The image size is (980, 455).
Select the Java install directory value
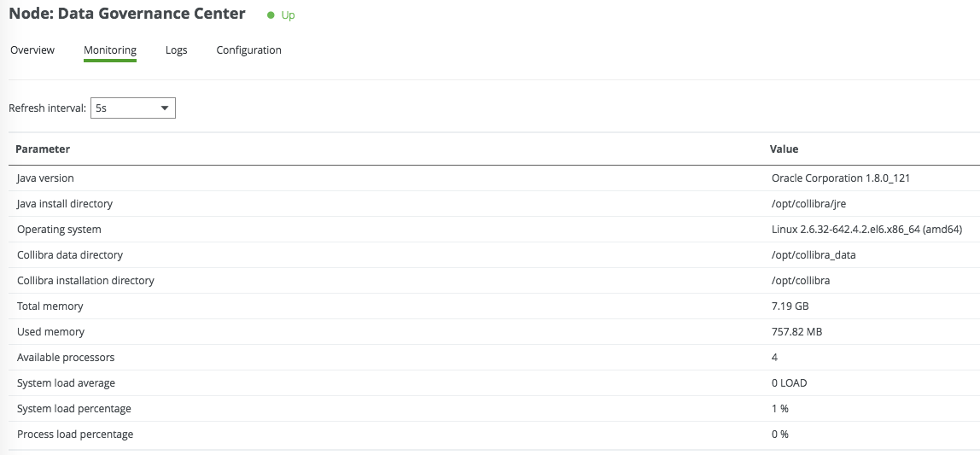[808, 204]
